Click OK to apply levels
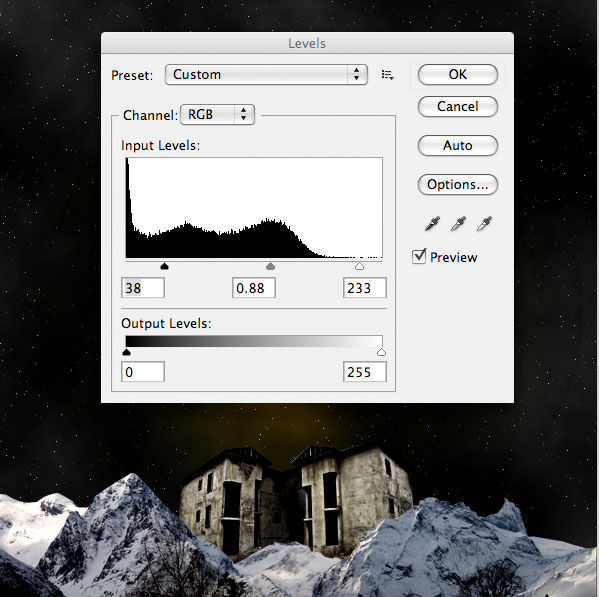599x597 pixels. coord(458,74)
